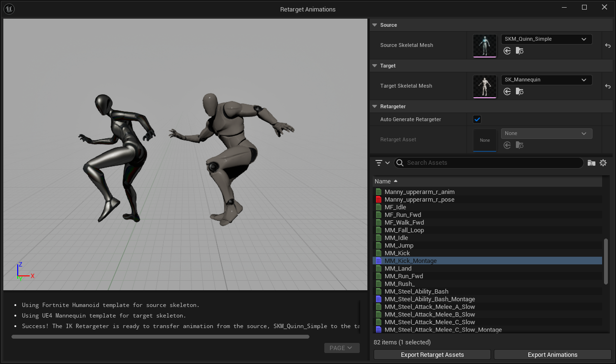
Task: Open the PAGE dropdown in log
Action: [342, 348]
